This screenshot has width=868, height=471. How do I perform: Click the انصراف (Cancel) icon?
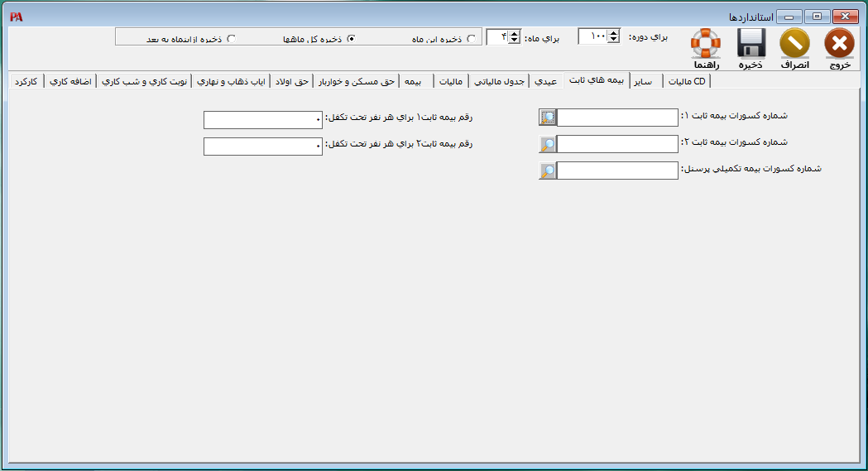click(795, 44)
